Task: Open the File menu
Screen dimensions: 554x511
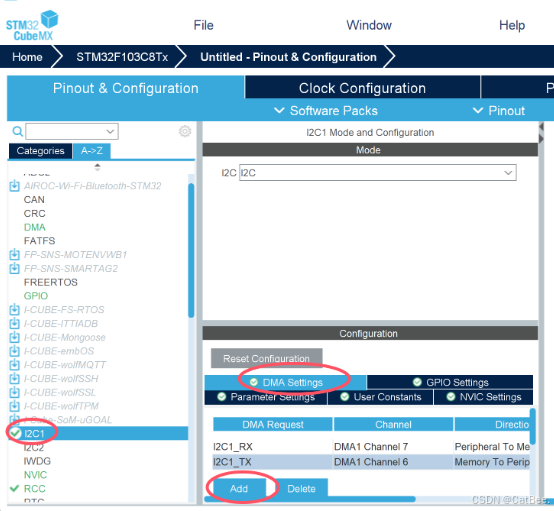Action: pyautogui.click(x=204, y=25)
